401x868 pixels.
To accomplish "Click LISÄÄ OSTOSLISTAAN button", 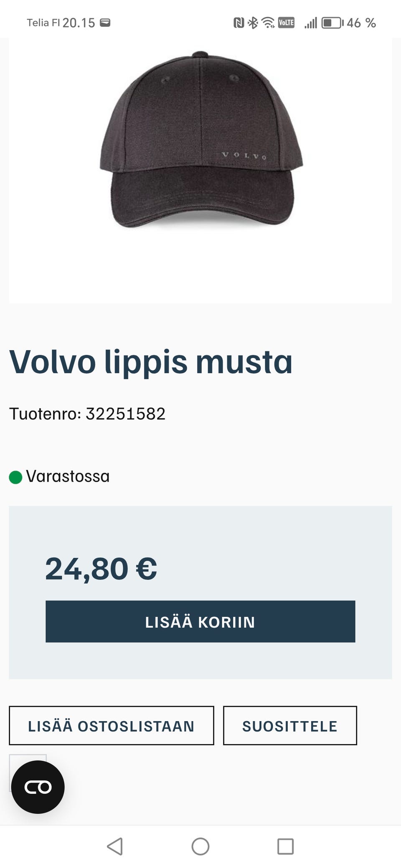I will tap(111, 726).
